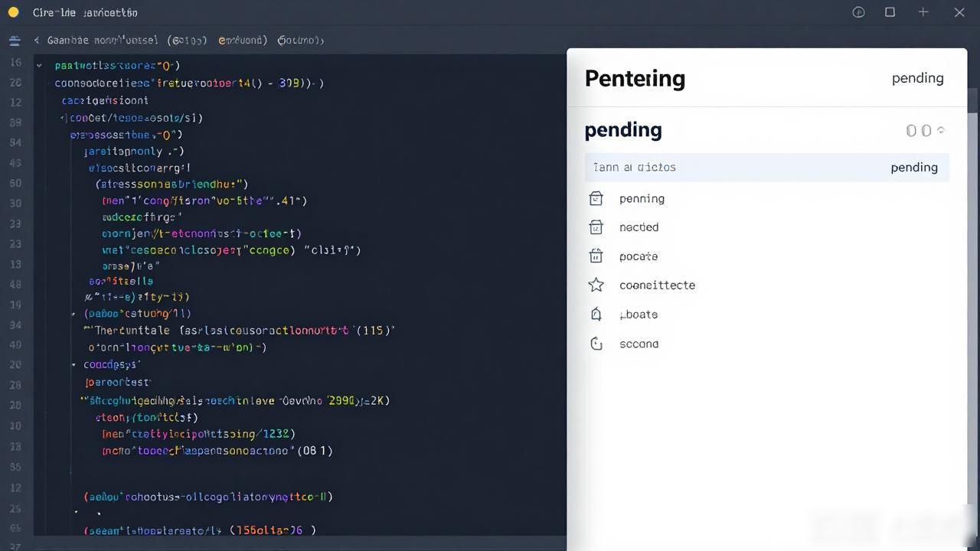Click the "pending" status in the highlighted row

(x=914, y=168)
